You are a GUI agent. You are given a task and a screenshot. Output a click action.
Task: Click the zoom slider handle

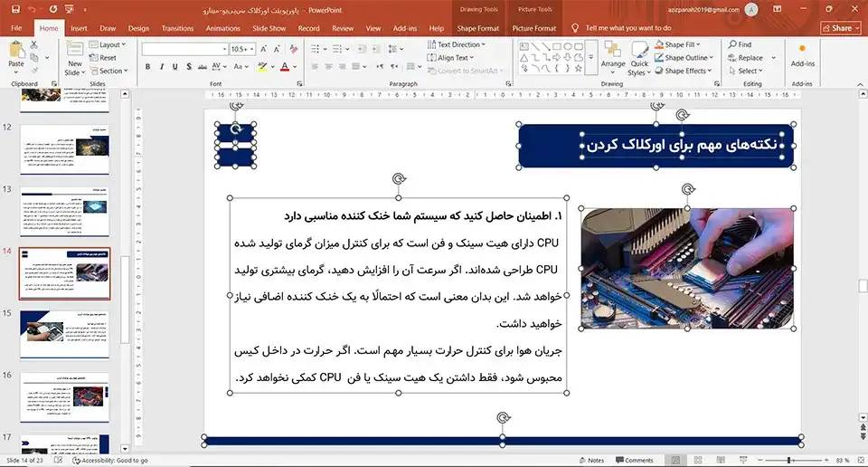[788, 461]
